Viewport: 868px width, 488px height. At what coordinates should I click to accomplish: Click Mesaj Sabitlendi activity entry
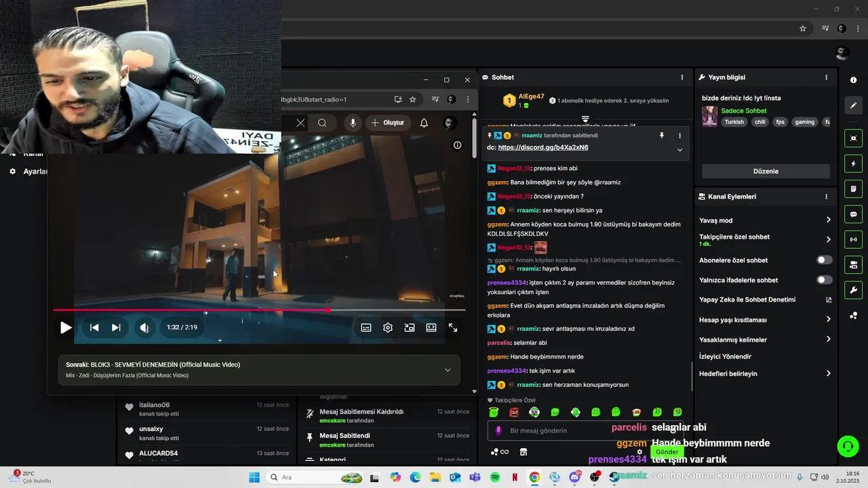tap(344, 435)
